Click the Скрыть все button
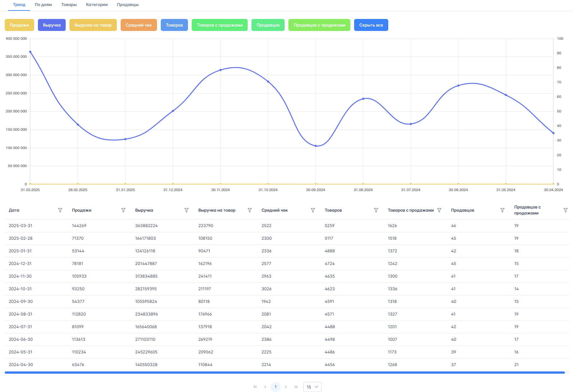Screen dimensions: 574x392 371,25
